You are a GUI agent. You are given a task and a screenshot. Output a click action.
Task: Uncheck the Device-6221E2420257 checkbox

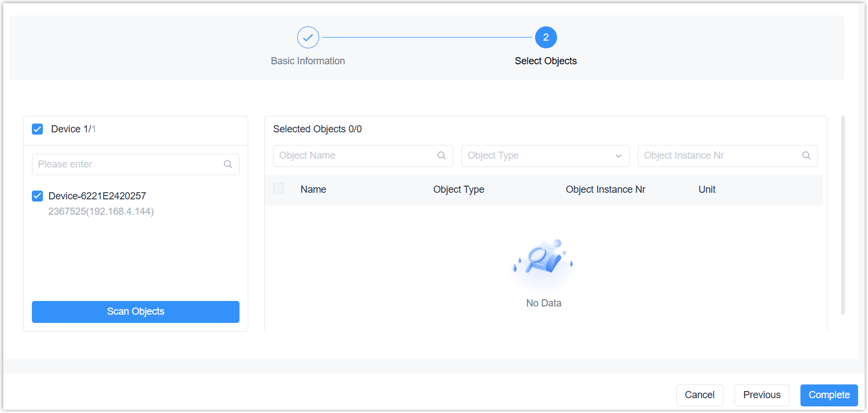tap(37, 196)
